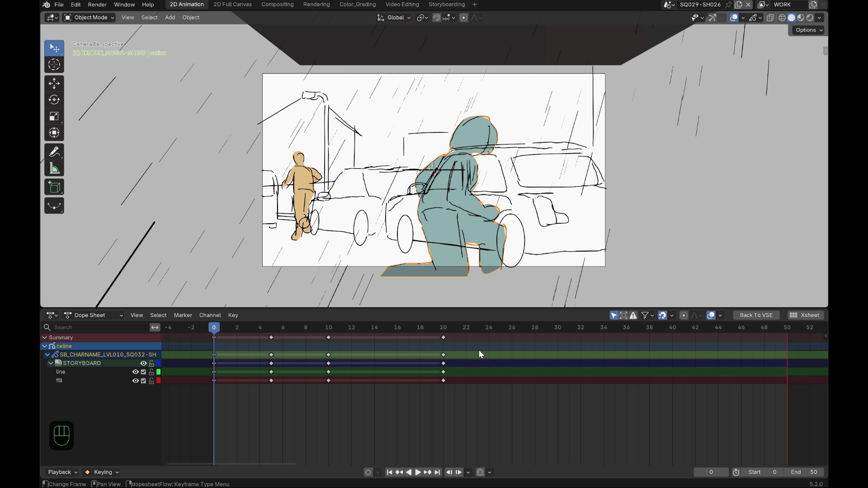The height and width of the screenshot is (488, 868).
Task: Jump to the last frame
Action: (x=437, y=472)
